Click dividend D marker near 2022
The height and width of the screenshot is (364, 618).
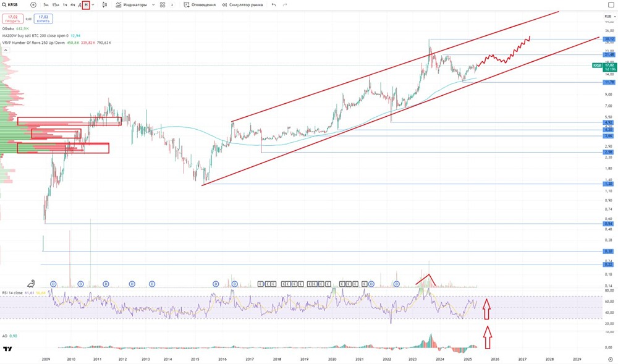(x=397, y=284)
